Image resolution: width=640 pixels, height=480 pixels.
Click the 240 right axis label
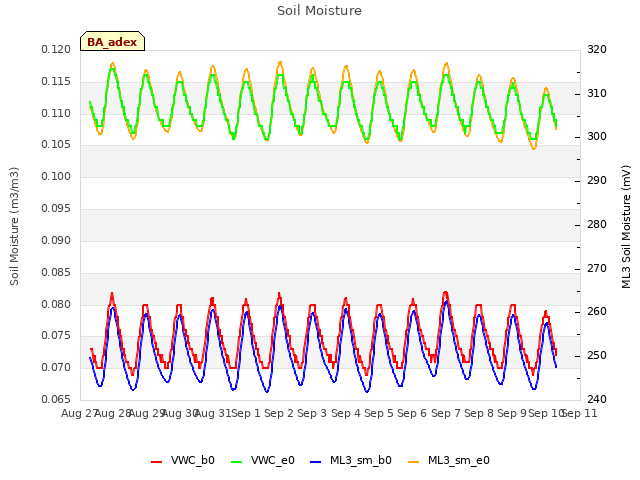597,399
